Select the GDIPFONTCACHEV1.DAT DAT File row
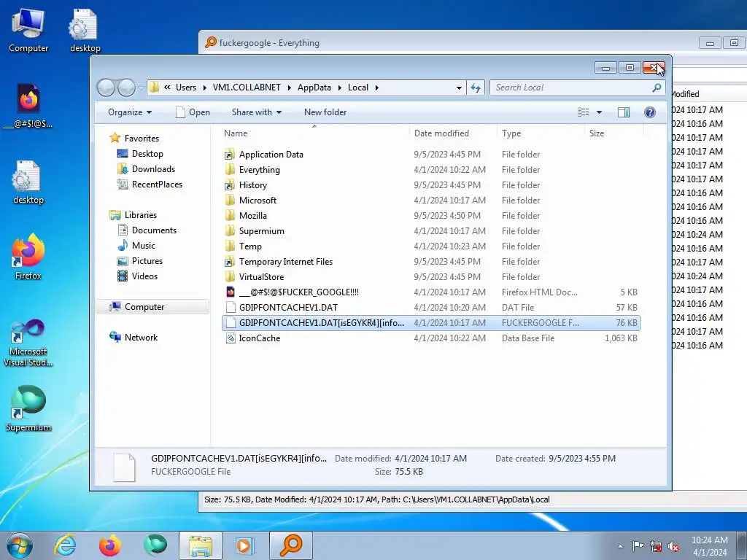 430,308
